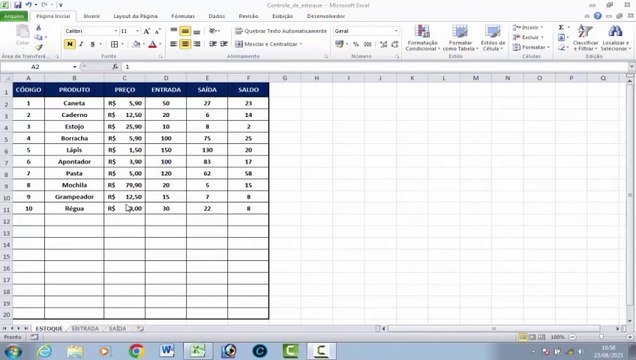636x360 pixels.
Task: Click the red font color A icon
Action: [x=153, y=44]
